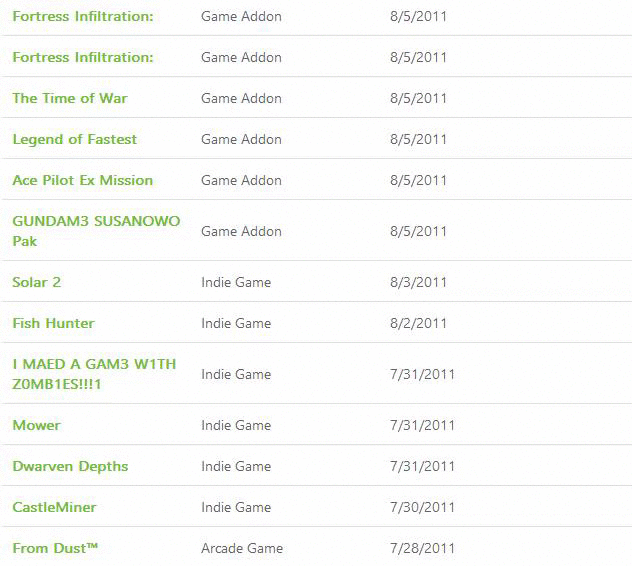632x566 pixels.
Task: Open the GUNDAM3 SUSANOWO Pak link
Action: coord(96,231)
